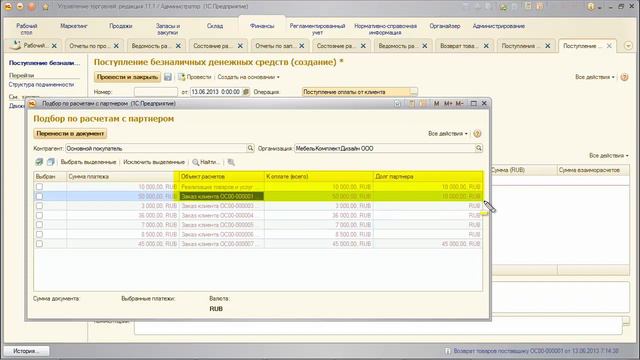
Task: Click the info icon in status bar
Action: pyautogui.click(x=447, y=351)
